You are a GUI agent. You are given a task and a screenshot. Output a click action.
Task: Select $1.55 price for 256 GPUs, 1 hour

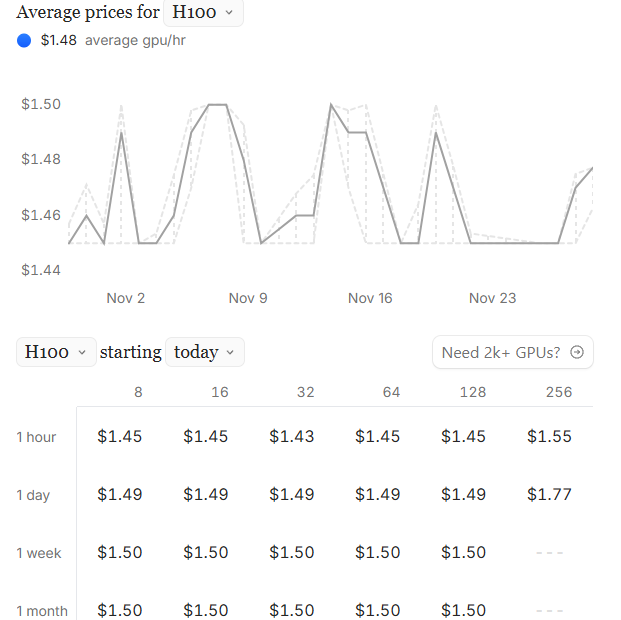550,437
